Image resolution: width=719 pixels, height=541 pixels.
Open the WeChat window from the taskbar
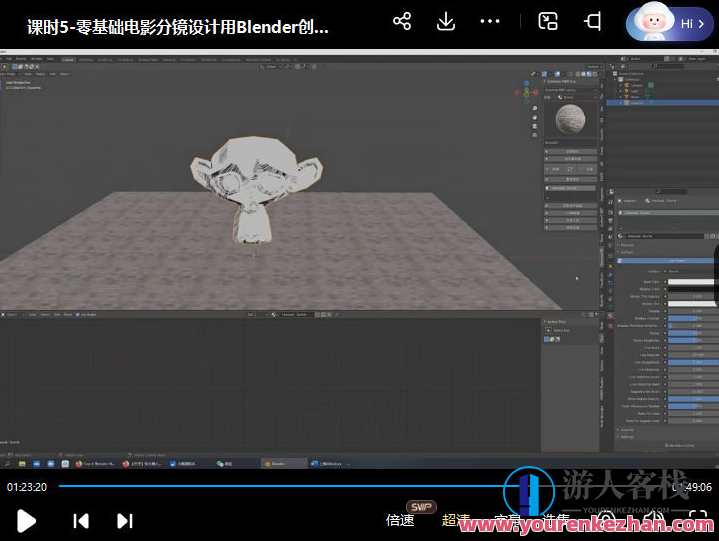click(x=225, y=464)
